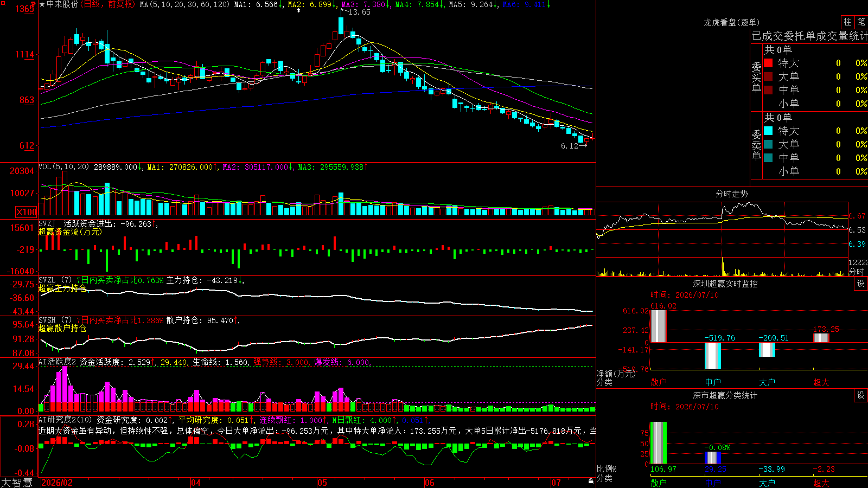Click the 中户 bar in 深圳超赢实时监控

pyautogui.click(x=713, y=356)
